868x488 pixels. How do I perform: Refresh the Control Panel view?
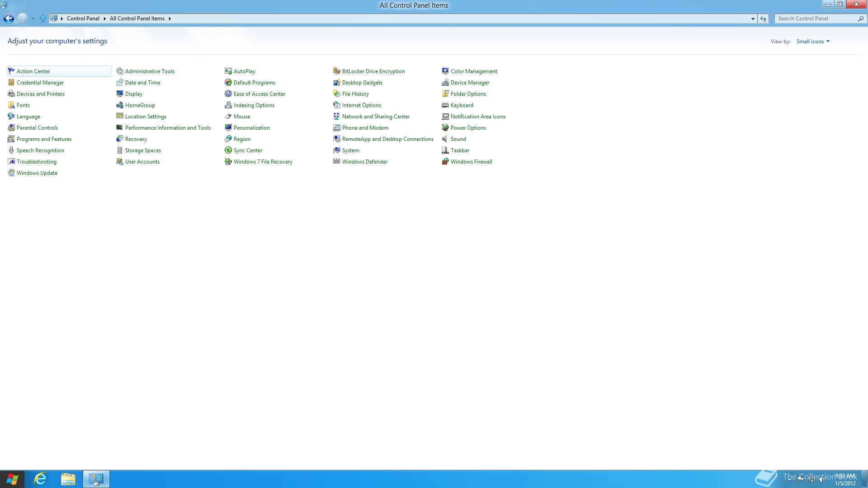click(x=763, y=19)
